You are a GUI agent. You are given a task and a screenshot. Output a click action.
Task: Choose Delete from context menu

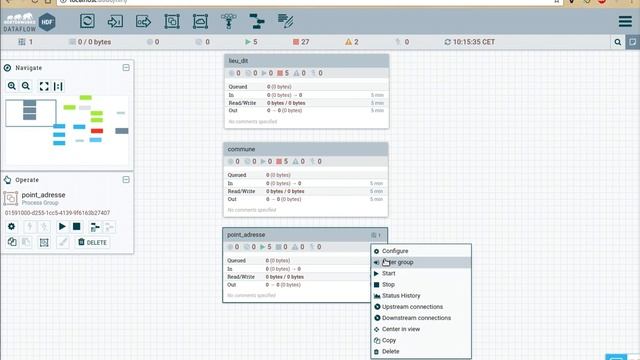point(421,351)
